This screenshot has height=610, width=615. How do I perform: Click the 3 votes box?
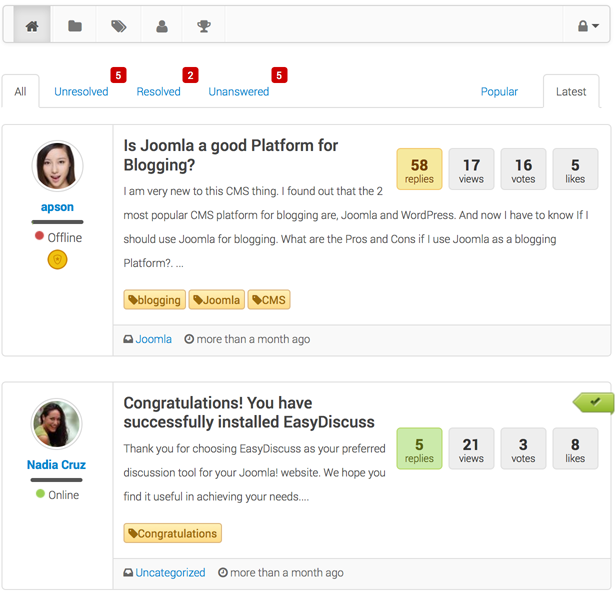point(523,448)
